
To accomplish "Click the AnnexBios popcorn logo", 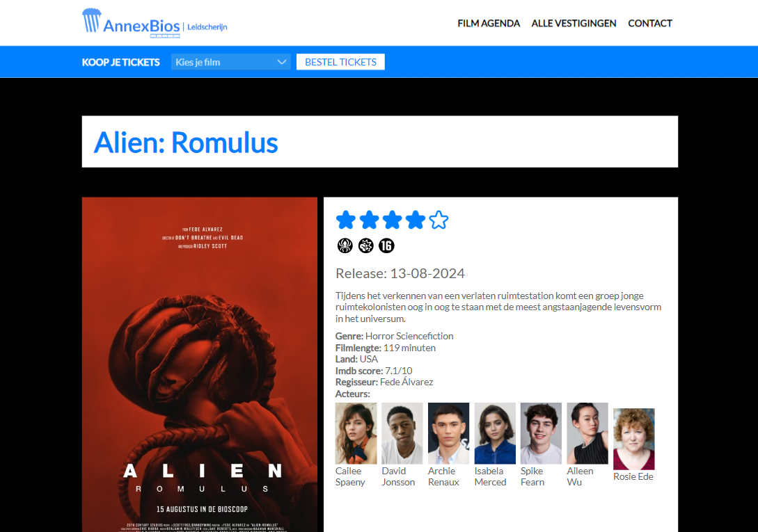I will pos(155,23).
